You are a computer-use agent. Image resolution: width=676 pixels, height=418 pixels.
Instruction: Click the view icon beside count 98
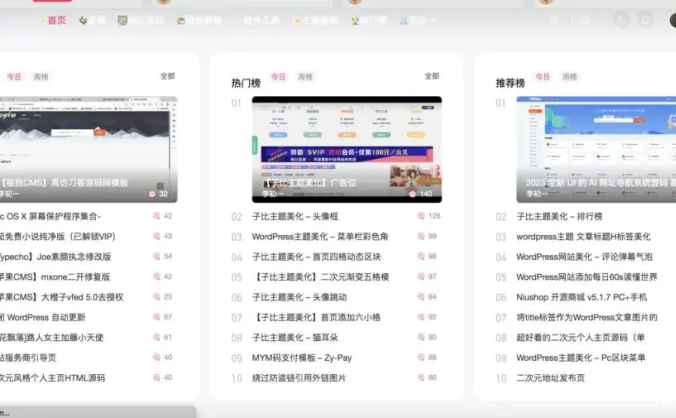[x=421, y=256]
